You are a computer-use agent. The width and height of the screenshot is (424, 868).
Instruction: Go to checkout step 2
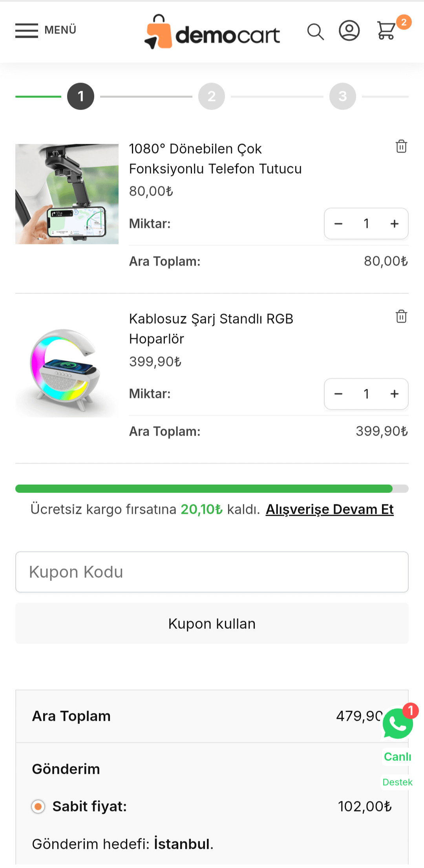212,96
